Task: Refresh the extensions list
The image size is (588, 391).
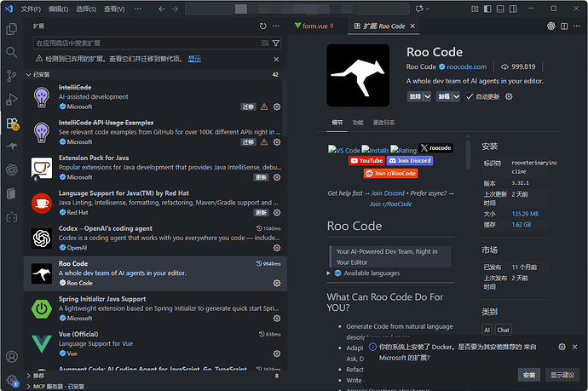Action: coord(262,26)
